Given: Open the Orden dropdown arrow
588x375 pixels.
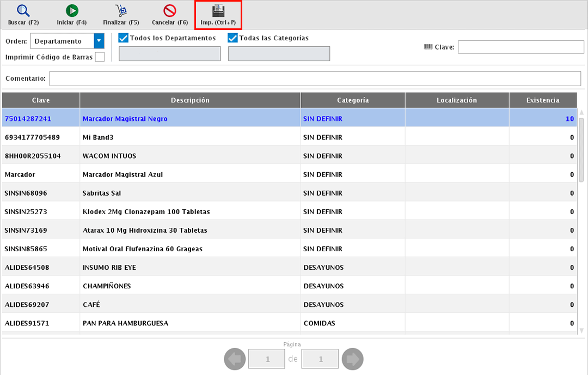Looking at the screenshot, I should pyautogui.click(x=99, y=41).
